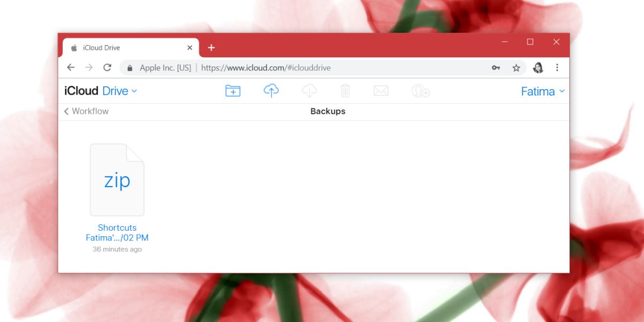Click the download cloud icon

pyautogui.click(x=309, y=91)
